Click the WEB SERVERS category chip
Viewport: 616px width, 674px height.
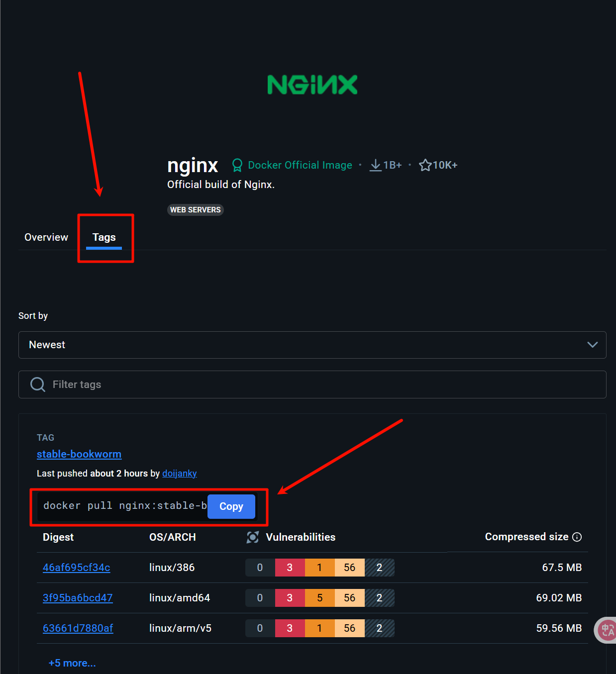[x=196, y=210]
